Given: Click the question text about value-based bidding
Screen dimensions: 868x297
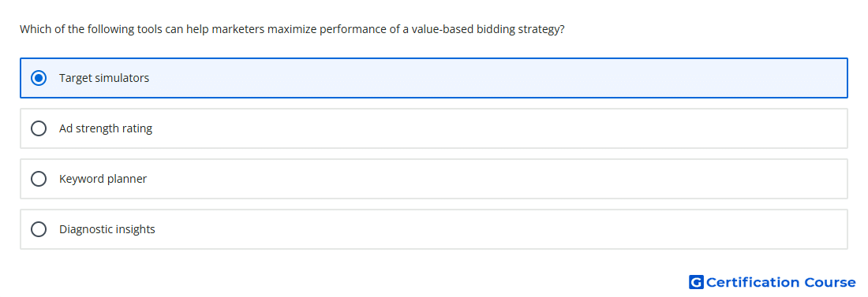Looking at the screenshot, I should pos(292,29).
